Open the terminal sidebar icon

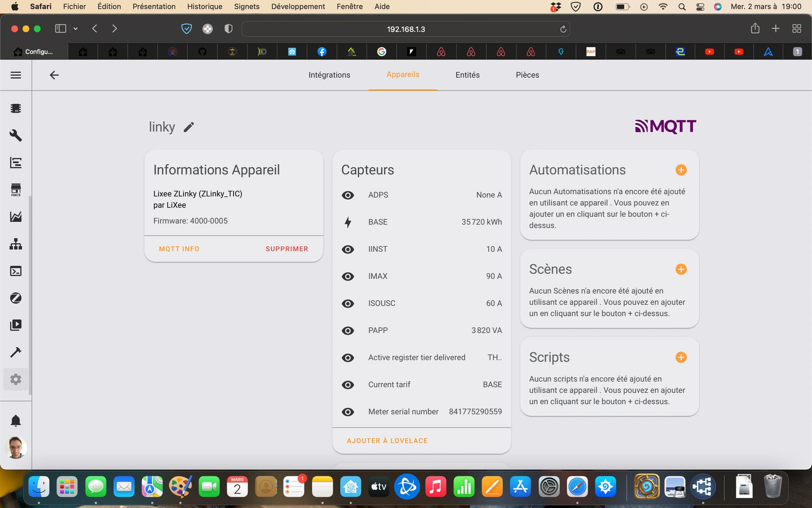click(x=16, y=271)
